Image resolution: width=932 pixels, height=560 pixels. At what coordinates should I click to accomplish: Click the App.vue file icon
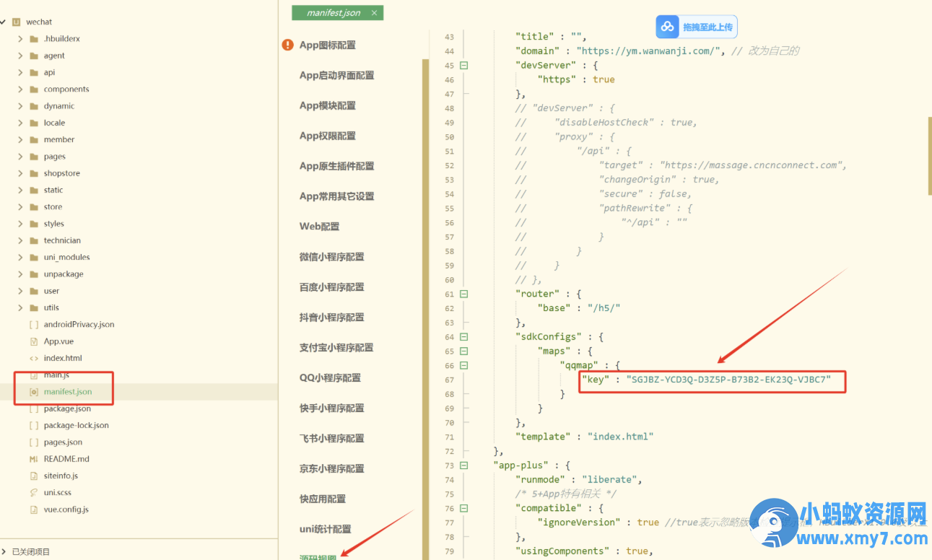33,341
